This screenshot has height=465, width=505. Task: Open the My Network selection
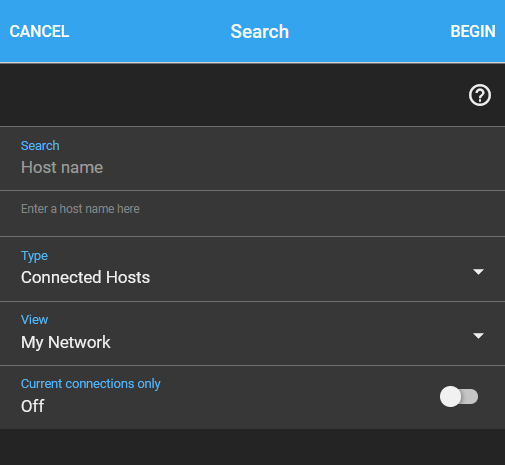click(x=252, y=334)
